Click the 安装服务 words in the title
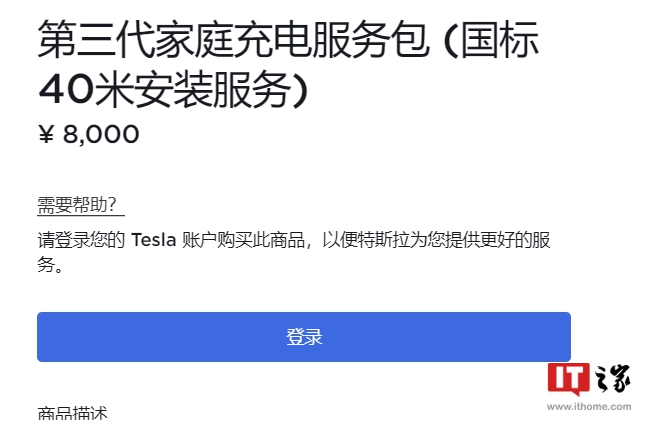The image size is (652, 427). [212, 90]
